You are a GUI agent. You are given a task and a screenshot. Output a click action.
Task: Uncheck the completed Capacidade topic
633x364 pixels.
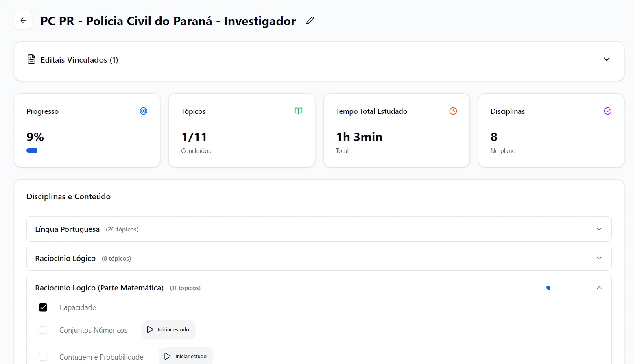(x=43, y=307)
